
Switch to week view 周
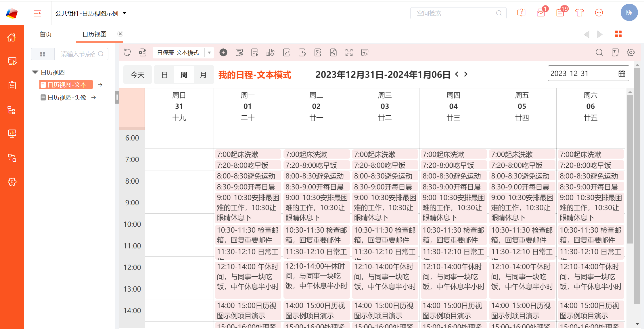184,75
